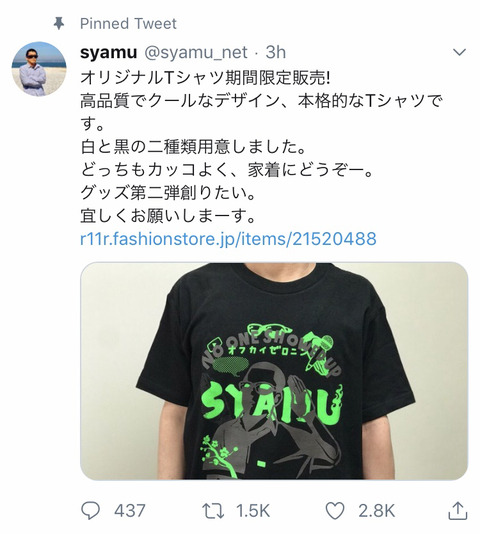Click the pin icon beside Pinned Tweet
Image resolution: width=480 pixels, height=534 pixels.
click(59, 23)
